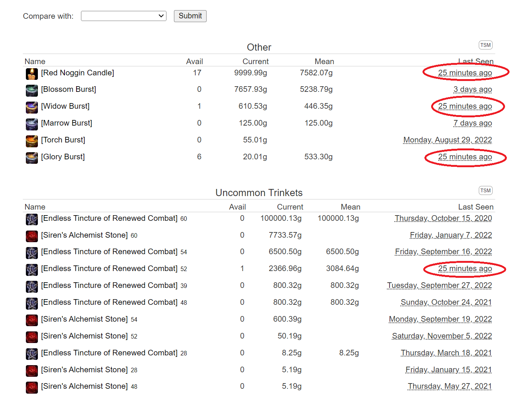This screenshot has height=409, width=532.
Task: Open the level 54 Siren's Alchemist Stone link
Action: click(84, 319)
